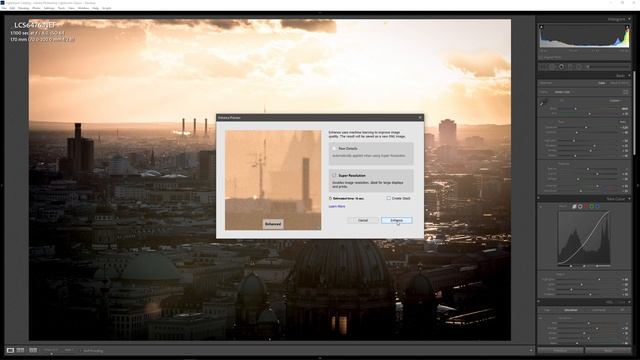Set treatment to Black & White
The width and height of the screenshot is (640, 360).
coord(620,83)
